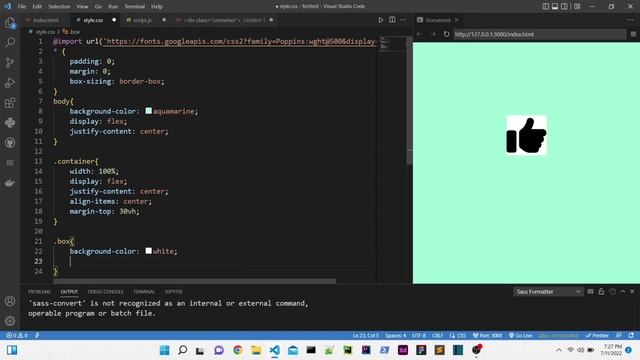Click the CRLF end-of-line indicator
Image resolution: width=640 pixels, height=360 pixels.
(x=437, y=335)
